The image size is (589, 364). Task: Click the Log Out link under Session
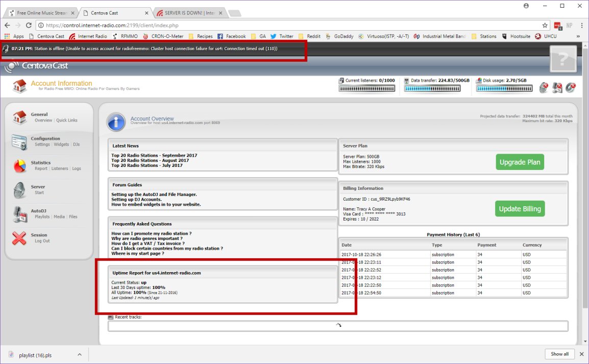pyautogui.click(x=42, y=241)
